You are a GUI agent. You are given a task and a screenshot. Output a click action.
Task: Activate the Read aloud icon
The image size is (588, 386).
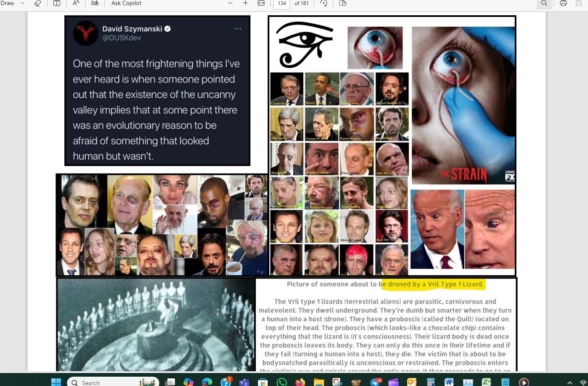76,3
